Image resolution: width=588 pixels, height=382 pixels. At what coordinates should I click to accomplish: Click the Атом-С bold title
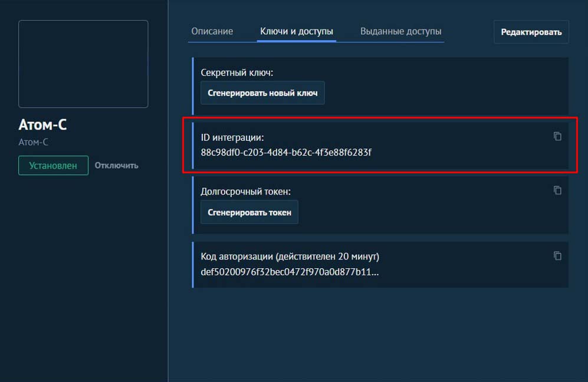click(x=42, y=124)
